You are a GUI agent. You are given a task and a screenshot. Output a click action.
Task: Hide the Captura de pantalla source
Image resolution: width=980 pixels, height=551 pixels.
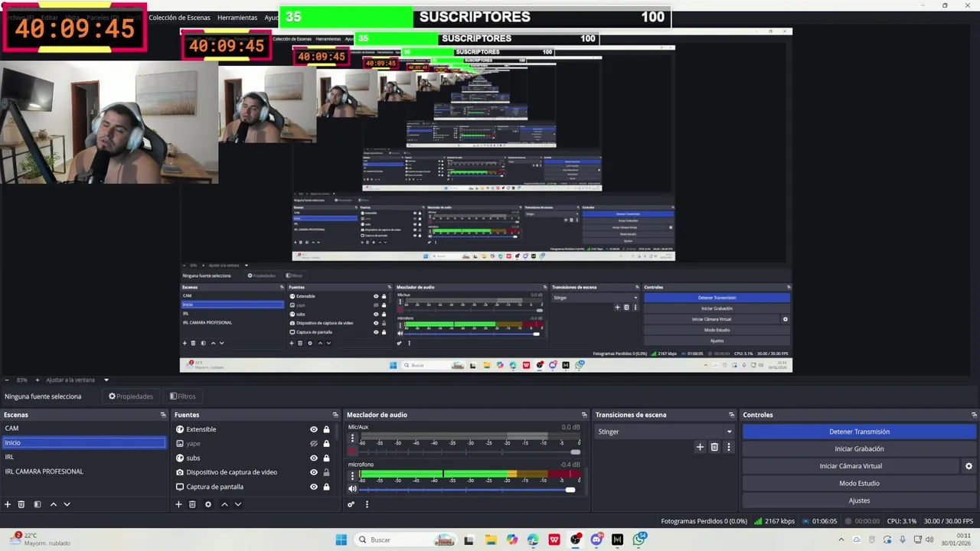click(x=313, y=487)
